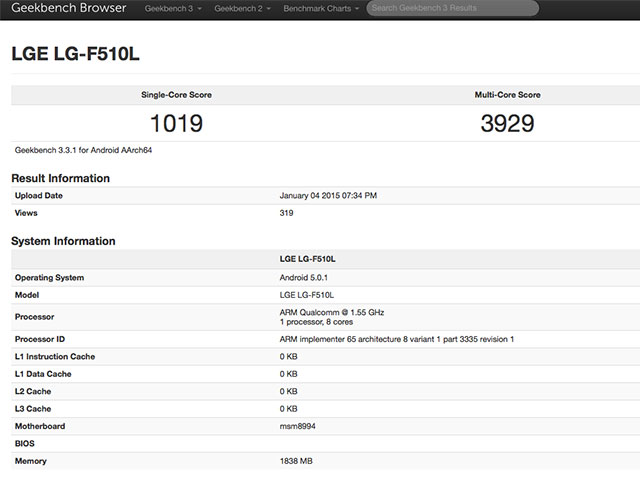Click the Upload Date label
This screenshot has width=640, height=480.
click(39, 196)
